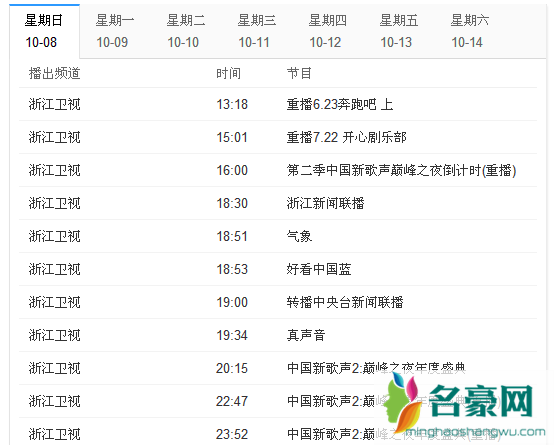Click 浙江卫视 in the 18:51 row
The width and height of the screenshot is (554, 445).
click(x=54, y=236)
